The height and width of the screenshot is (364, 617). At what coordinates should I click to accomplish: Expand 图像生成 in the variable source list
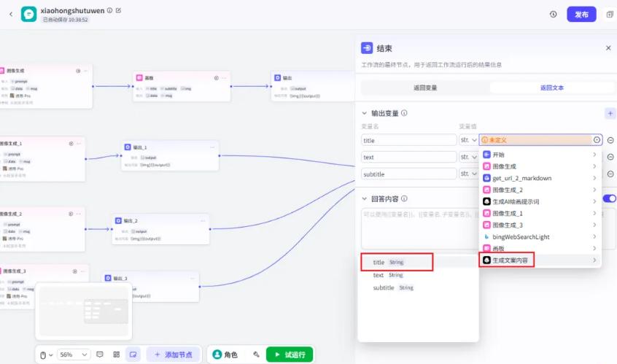point(540,166)
